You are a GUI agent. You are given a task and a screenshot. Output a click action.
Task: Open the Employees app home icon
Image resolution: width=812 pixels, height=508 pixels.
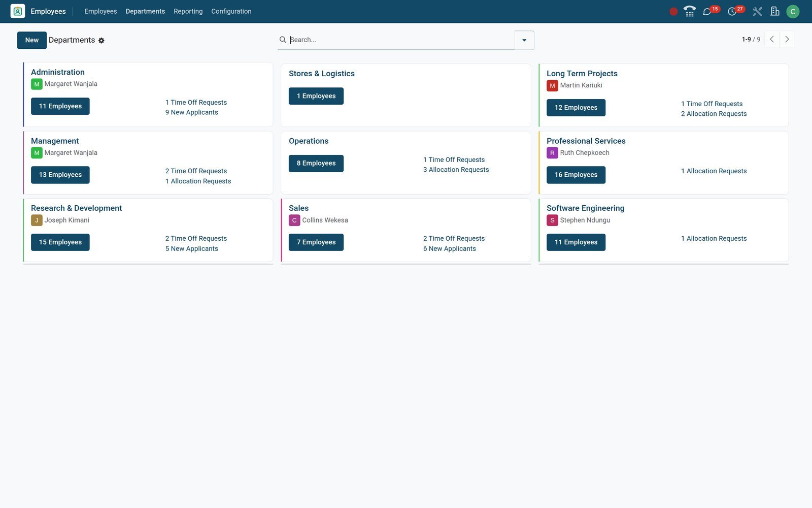point(18,11)
